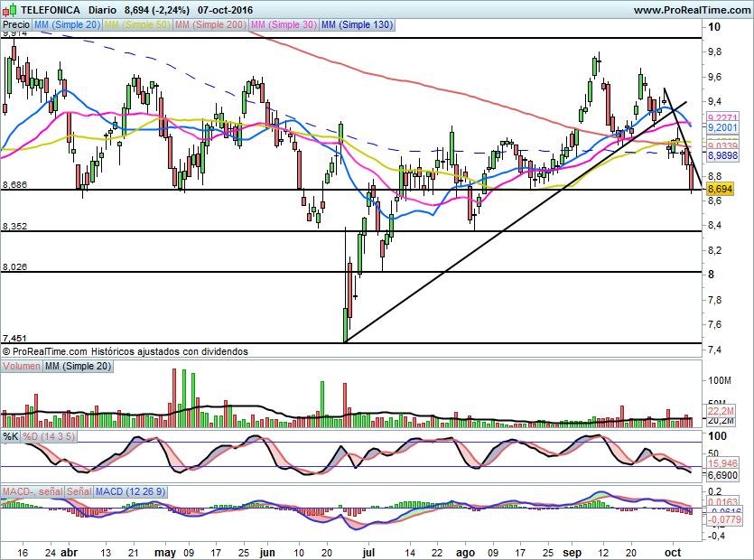Click the blue 9,2001 price axis tag
This screenshot has height=560, width=754.
tap(722, 127)
